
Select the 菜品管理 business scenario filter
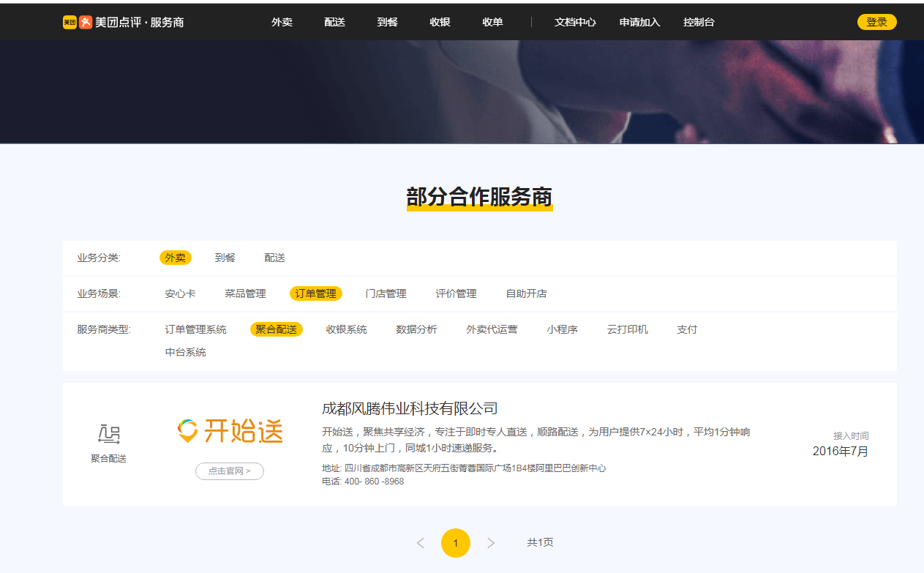(246, 293)
